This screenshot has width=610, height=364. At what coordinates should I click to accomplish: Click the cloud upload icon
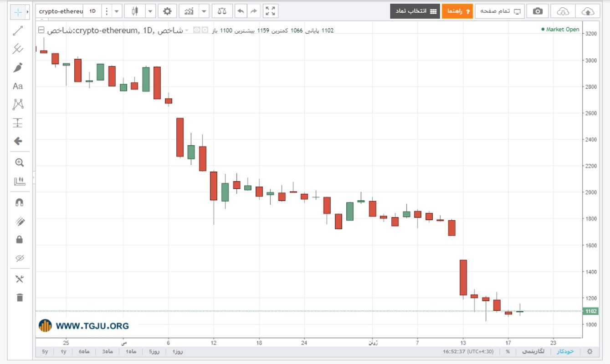coord(588,11)
